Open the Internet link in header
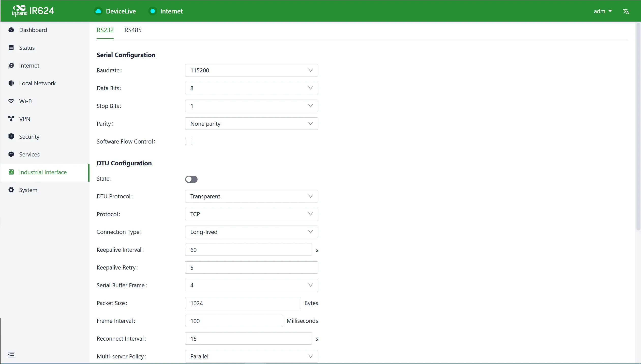 tap(171, 11)
